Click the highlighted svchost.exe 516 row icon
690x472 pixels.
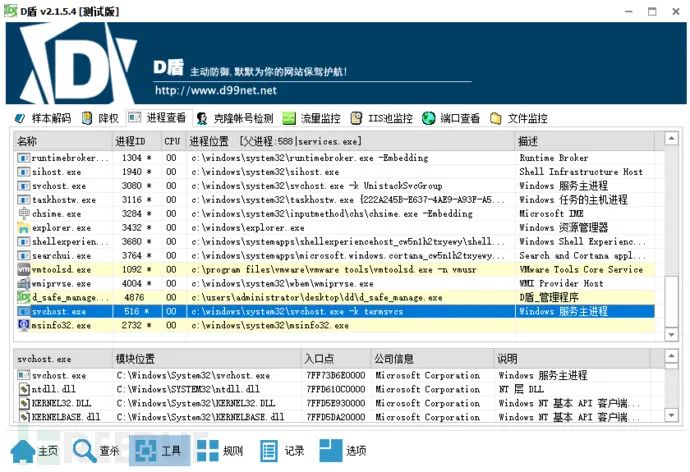coord(23,311)
